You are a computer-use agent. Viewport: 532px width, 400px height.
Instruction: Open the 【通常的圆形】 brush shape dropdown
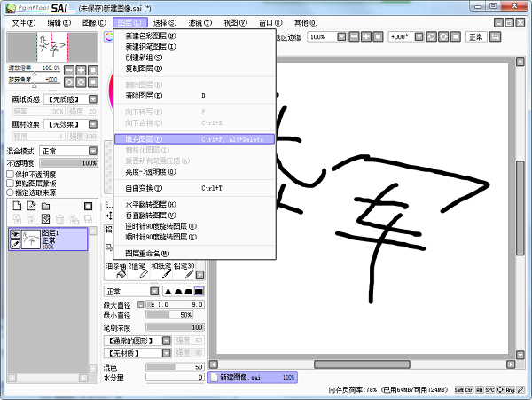click(167, 341)
